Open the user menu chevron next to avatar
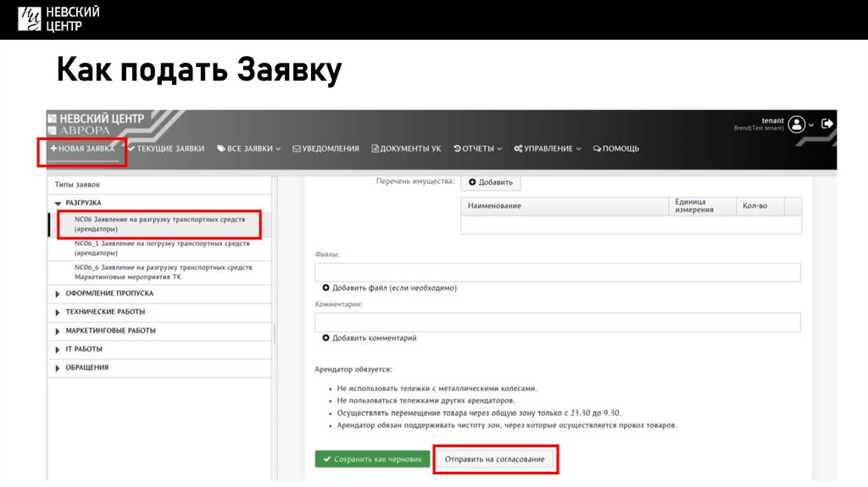 (811, 126)
